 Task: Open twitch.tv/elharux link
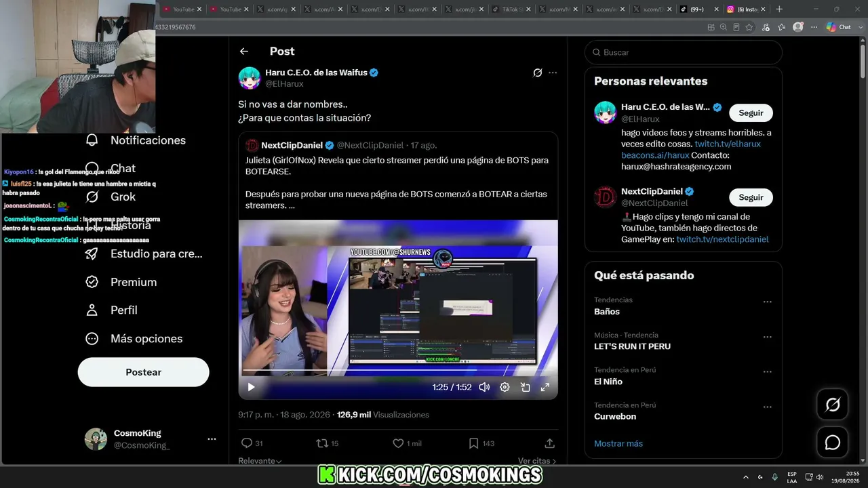(x=728, y=144)
